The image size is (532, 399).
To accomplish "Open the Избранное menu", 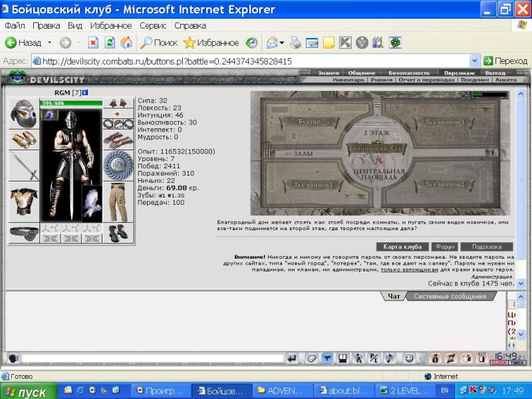I will pyautogui.click(x=110, y=25).
